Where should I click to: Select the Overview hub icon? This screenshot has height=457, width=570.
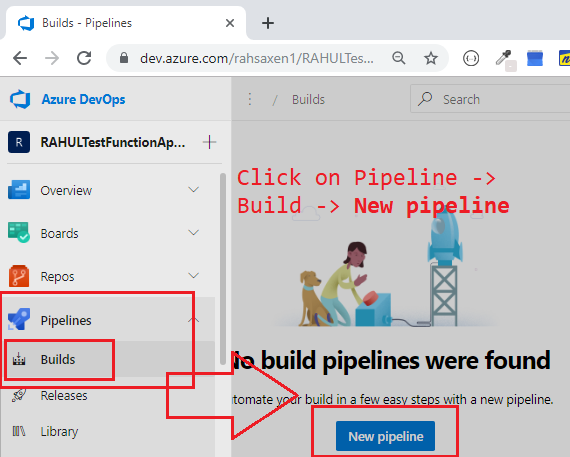click(x=19, y=190)
